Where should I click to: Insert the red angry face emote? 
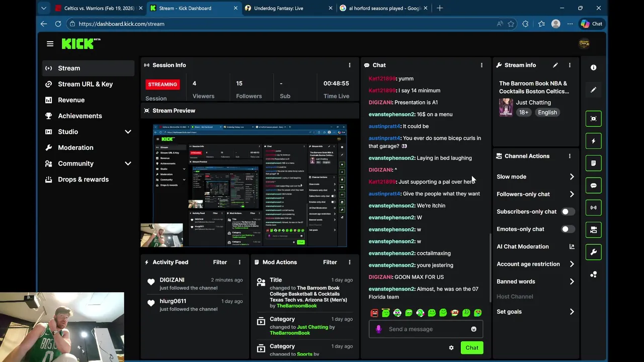[374, 313]
